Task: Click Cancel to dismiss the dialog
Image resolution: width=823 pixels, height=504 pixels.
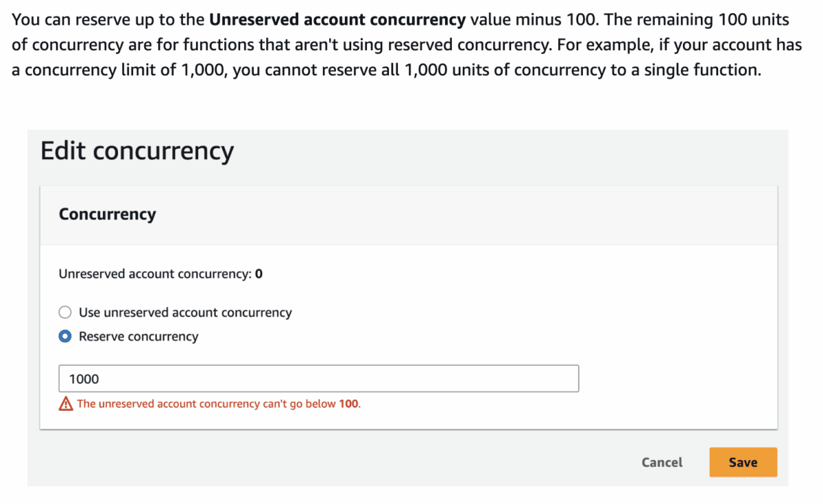Action: (x=661, y=462)
